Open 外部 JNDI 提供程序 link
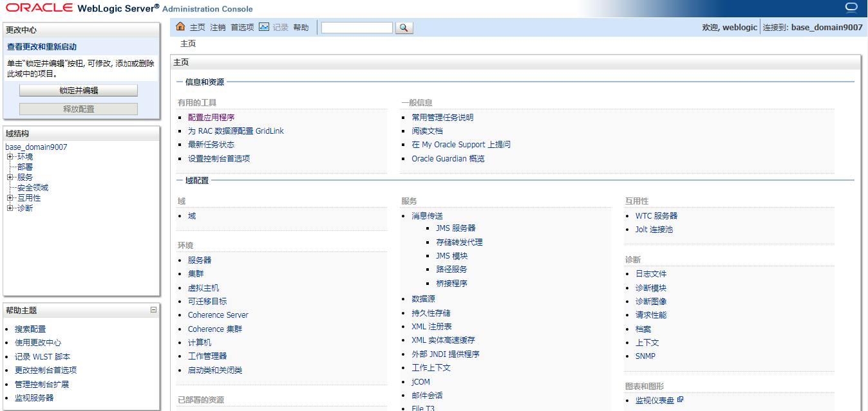Image resolution: width=868 pixels, height=411 pixels. [446, 354]
